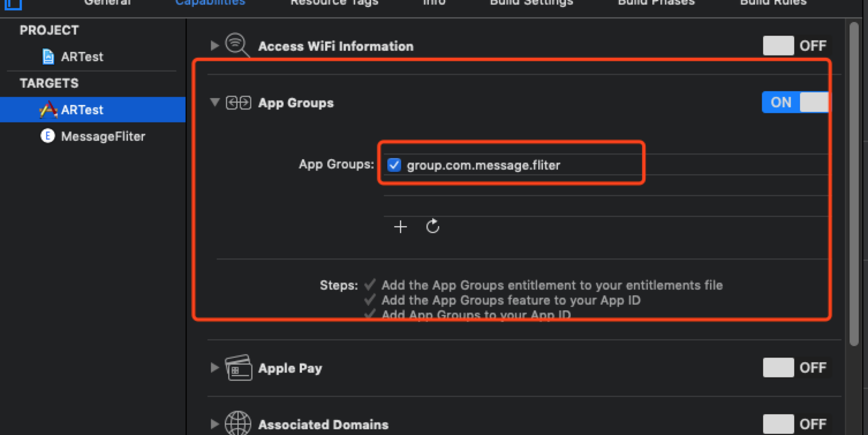Uncheck the group.com.message.fliter checkbox
Screen dimensions: 868x435
tap(394, 166)
